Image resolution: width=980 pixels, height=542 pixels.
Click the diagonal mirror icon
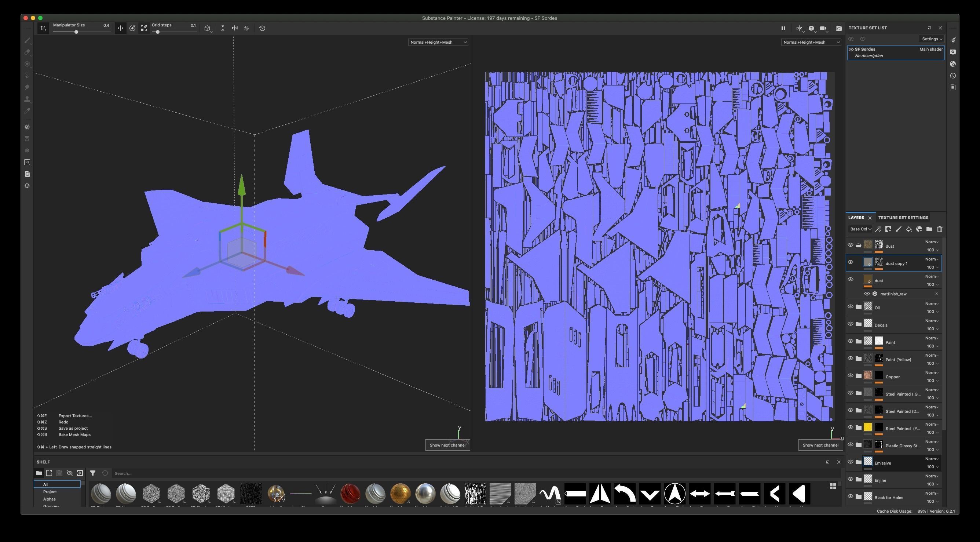pos(246,28)
